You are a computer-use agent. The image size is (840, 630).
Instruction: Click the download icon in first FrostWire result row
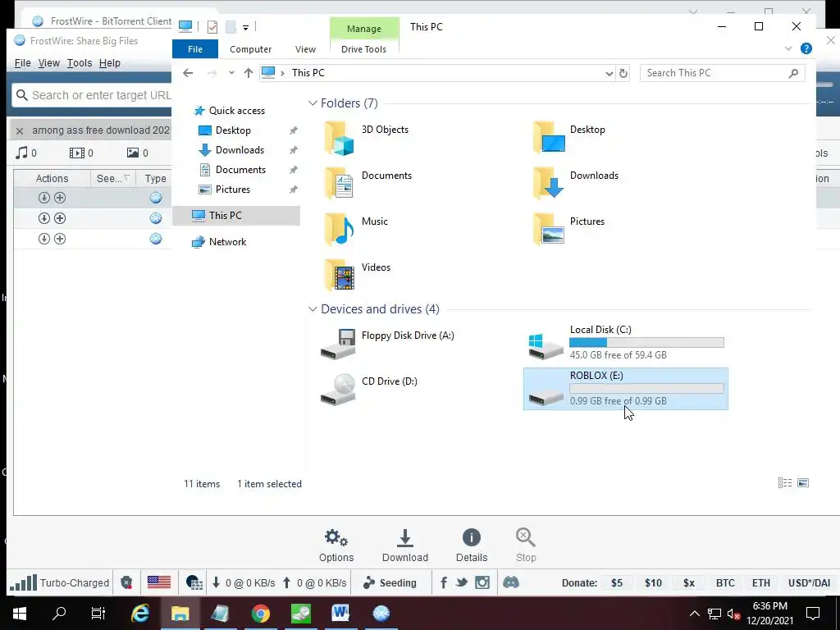tap(44, 198)
